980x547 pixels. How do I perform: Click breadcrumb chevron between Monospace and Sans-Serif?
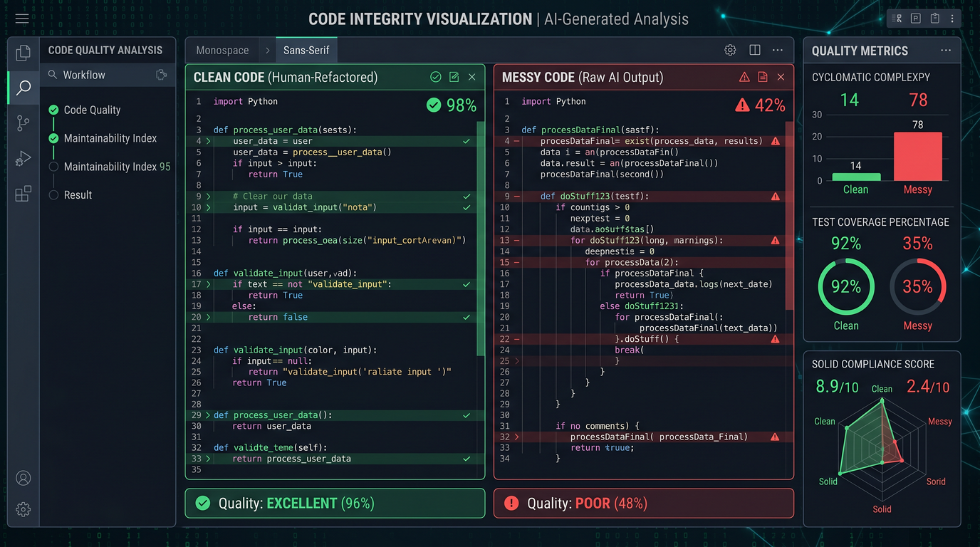[267, 51]
